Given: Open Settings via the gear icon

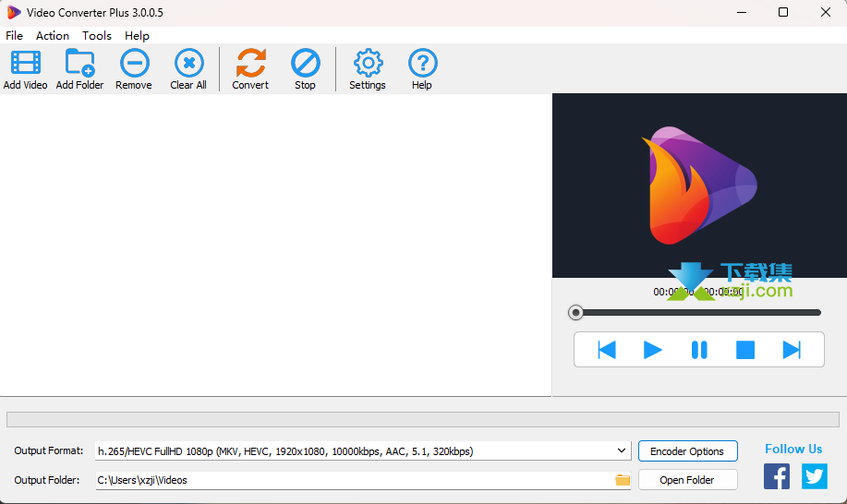Looking at the screenshot, I should pos(368,63).
